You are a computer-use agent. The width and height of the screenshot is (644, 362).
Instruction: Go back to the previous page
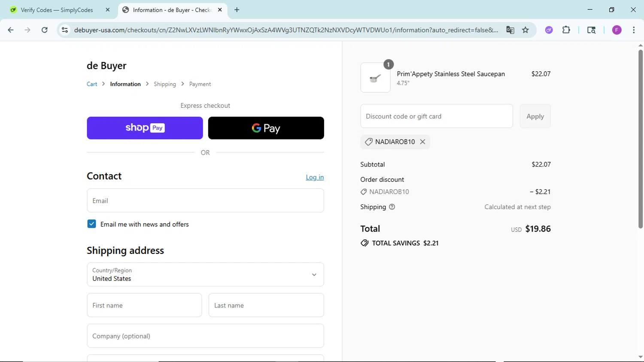point(11,30)
